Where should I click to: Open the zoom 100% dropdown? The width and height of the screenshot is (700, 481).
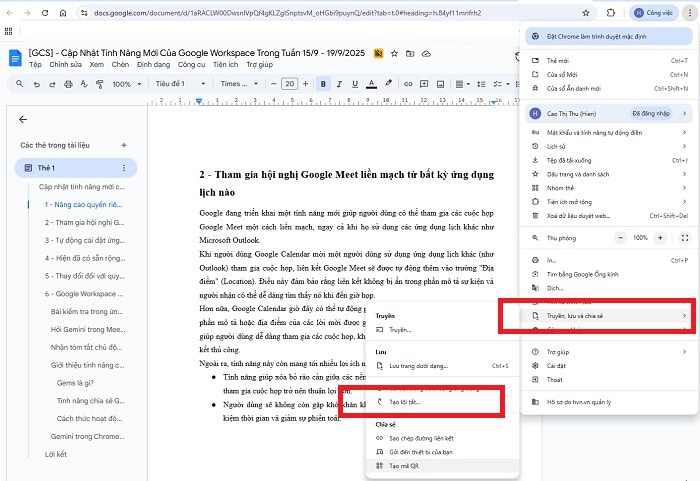click(128, 84)
